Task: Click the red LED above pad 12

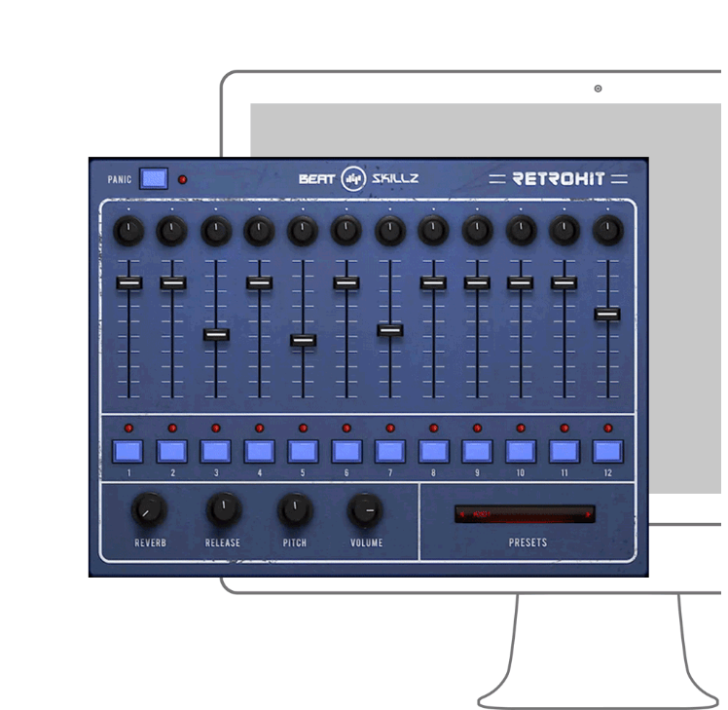Action: pyautogui.click(x=607, y=428)
